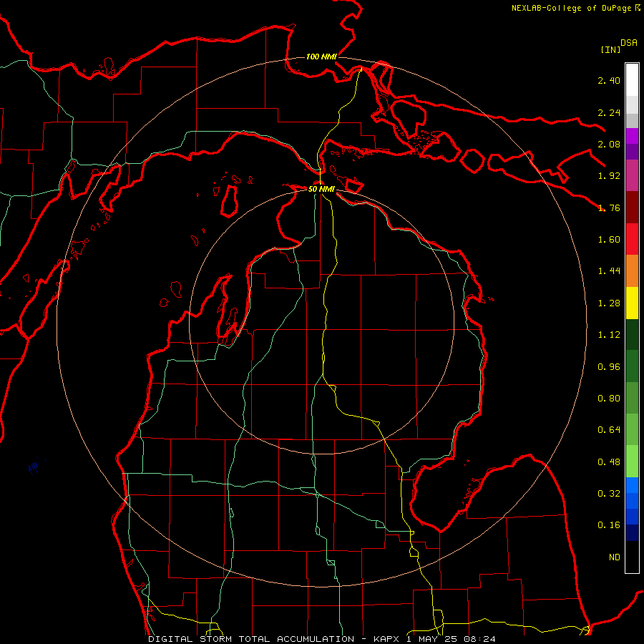
Task: Click the 100 NMI range ring label
Action: [321, 57]
